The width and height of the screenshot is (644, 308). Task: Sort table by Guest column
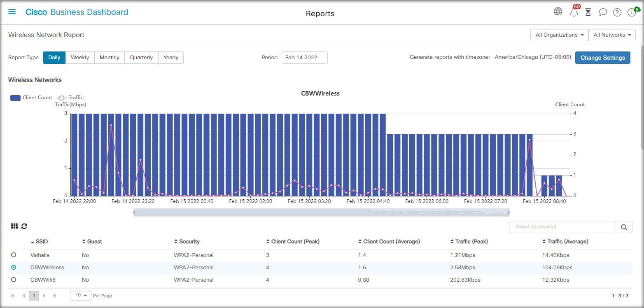(x=92, y=242)
